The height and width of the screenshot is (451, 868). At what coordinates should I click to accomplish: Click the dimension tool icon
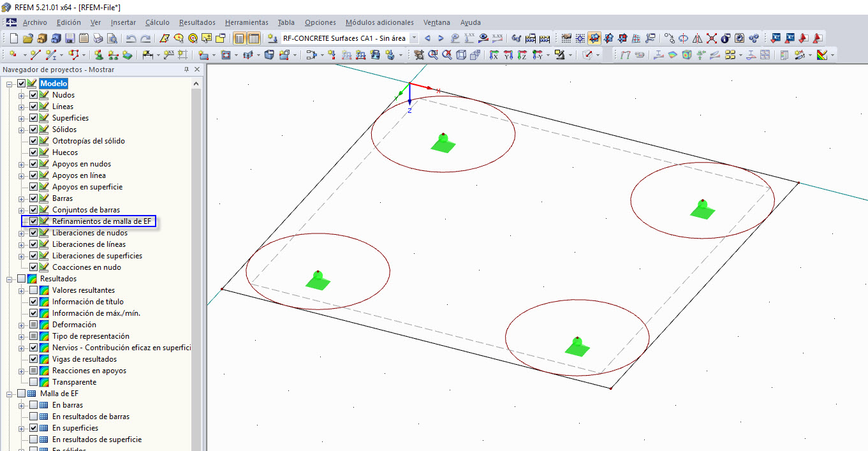tap(147, 55)
